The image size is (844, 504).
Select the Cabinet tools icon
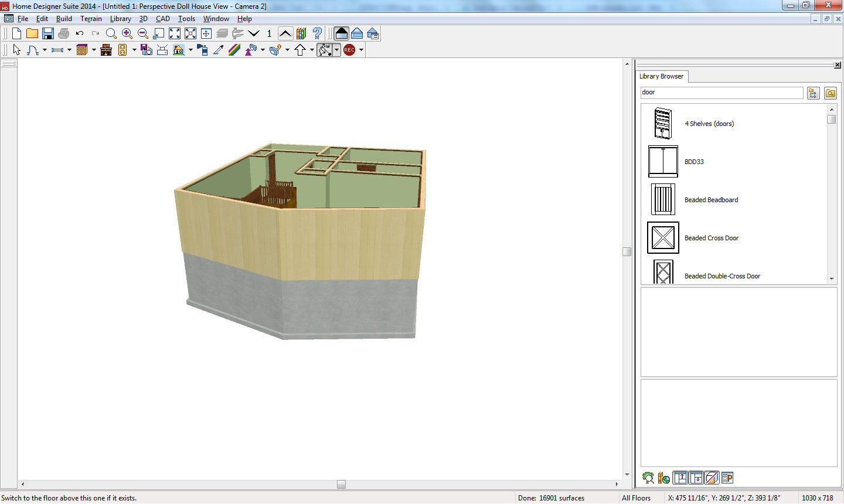[82, 50]
